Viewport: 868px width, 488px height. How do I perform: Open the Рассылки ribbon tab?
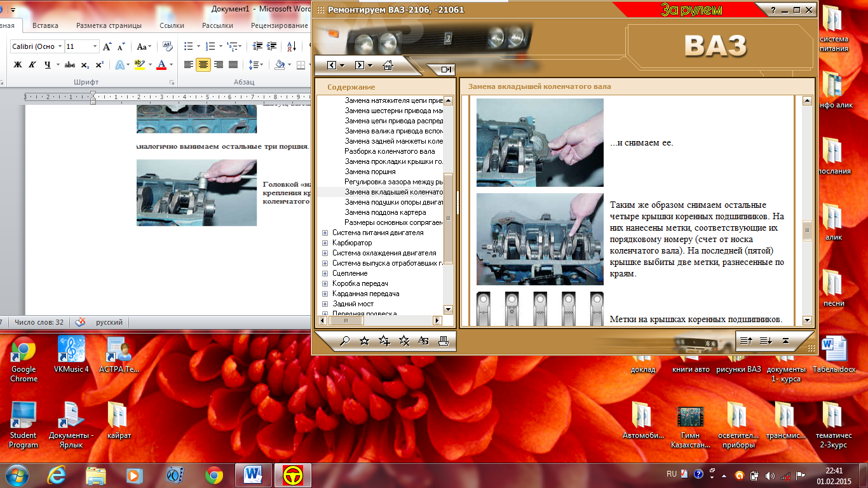coord(217,25)
